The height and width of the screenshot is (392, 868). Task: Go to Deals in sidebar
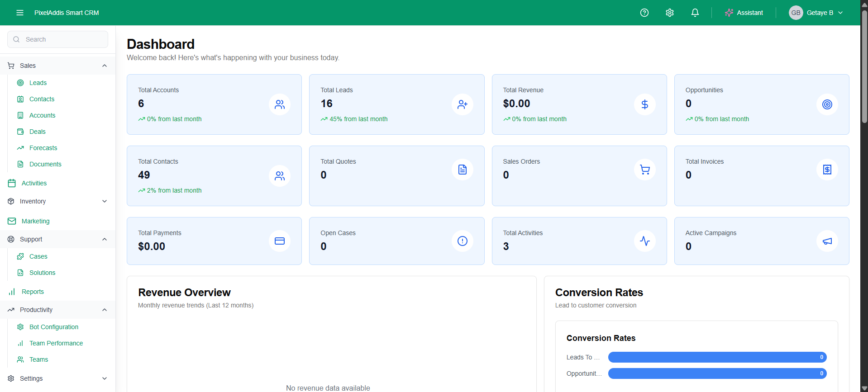click(38, 132)
